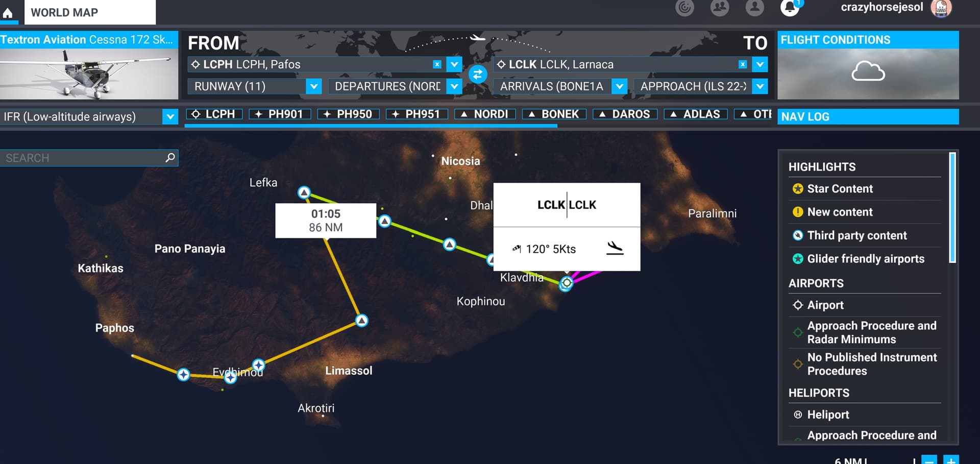Screen dimensions: 980x464
Task: Click the crazyhorsejesol username
Action: tap(882, 7)
